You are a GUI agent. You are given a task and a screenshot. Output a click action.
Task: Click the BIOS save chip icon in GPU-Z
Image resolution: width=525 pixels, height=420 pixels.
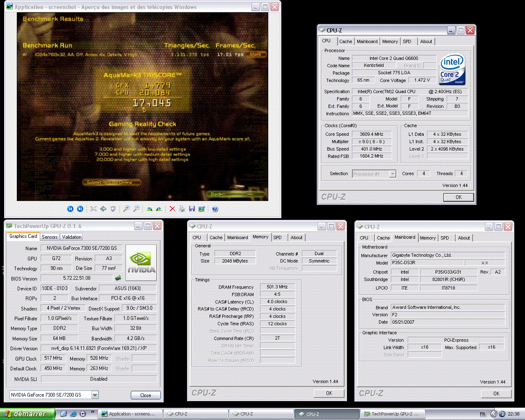click(118, 278)
